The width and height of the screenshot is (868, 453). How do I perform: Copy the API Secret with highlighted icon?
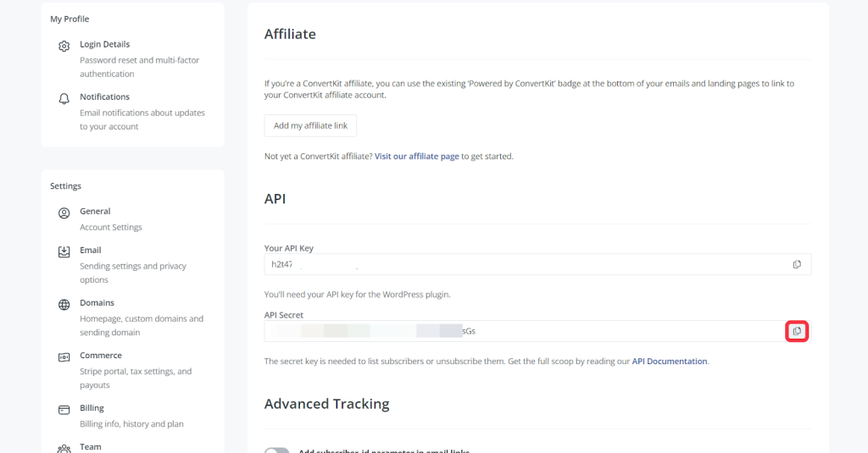click(797, 331)
